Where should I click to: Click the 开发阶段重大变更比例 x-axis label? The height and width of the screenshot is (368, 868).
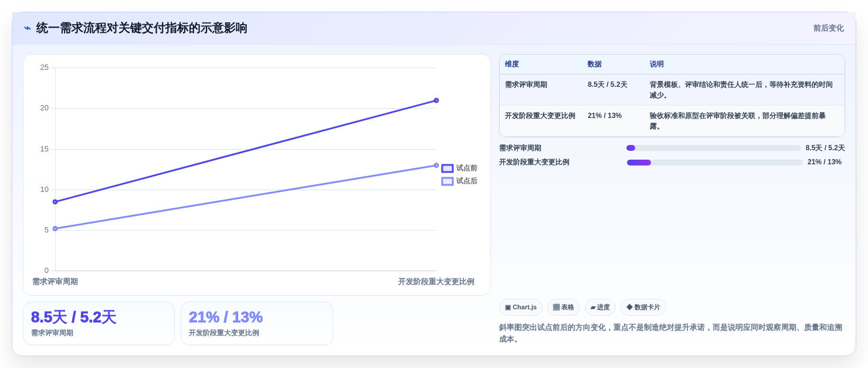tap(436, 282)
